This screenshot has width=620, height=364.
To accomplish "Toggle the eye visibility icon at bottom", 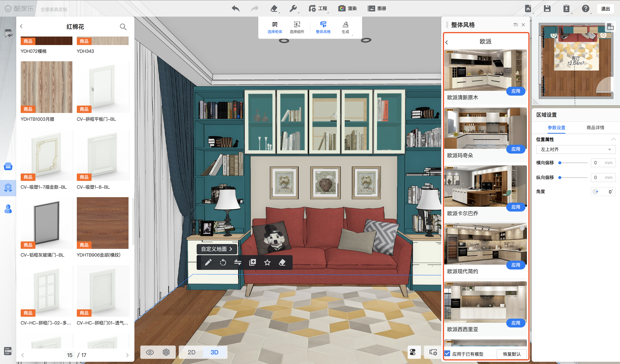I will (150, 352).
